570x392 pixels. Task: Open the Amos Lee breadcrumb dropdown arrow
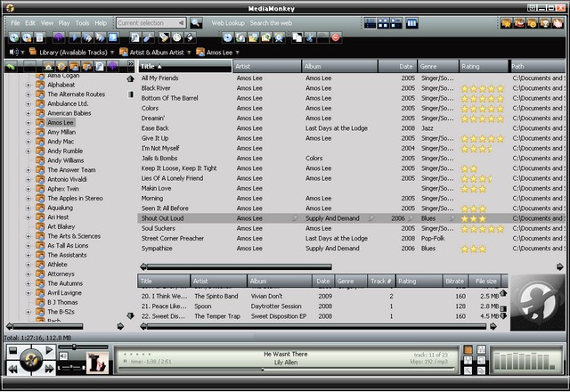coord(238,53)
